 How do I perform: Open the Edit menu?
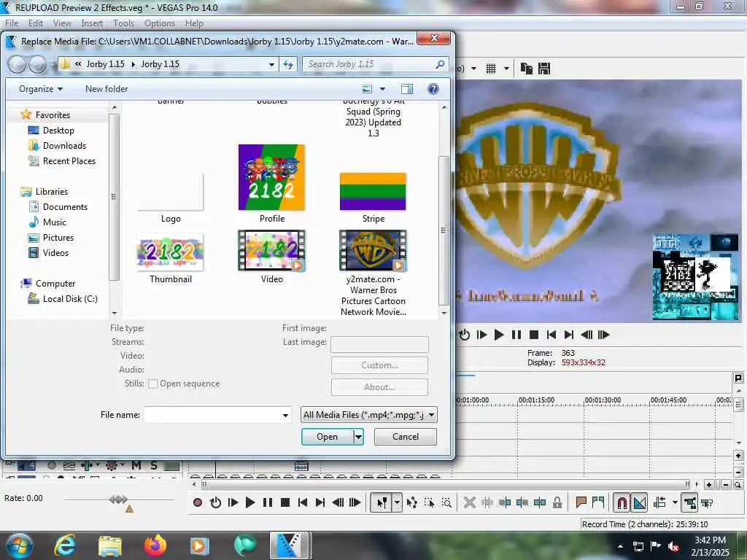click(36, 23)
